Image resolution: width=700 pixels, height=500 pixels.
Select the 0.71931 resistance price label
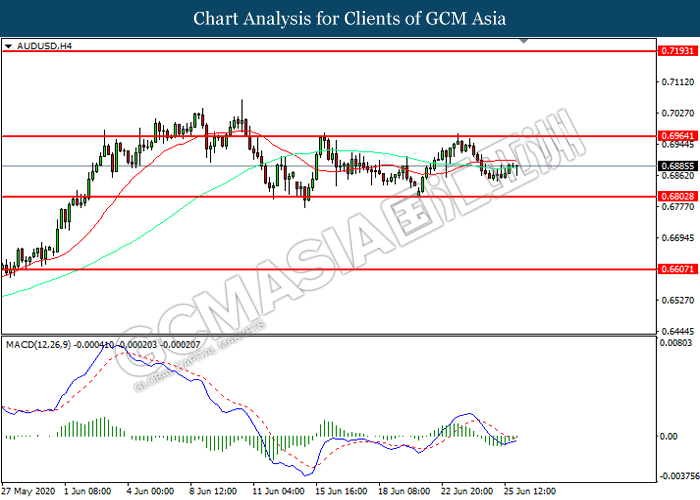677,51
